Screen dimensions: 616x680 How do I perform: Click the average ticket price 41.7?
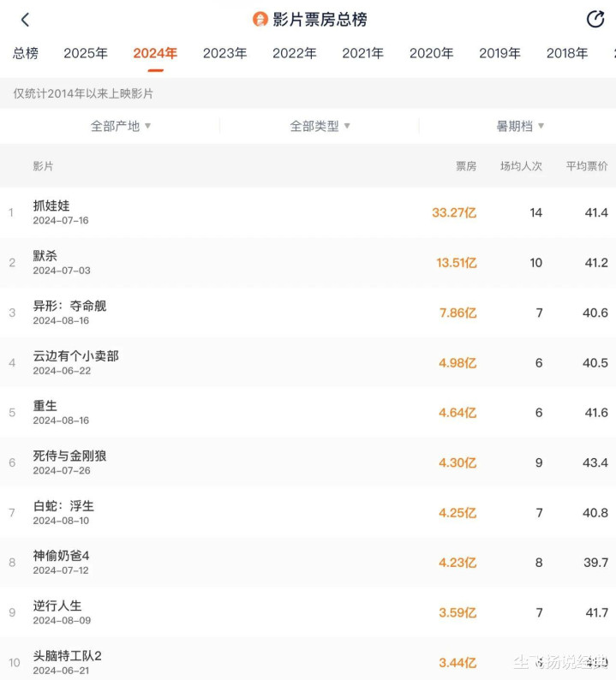(x=597, y=613)
